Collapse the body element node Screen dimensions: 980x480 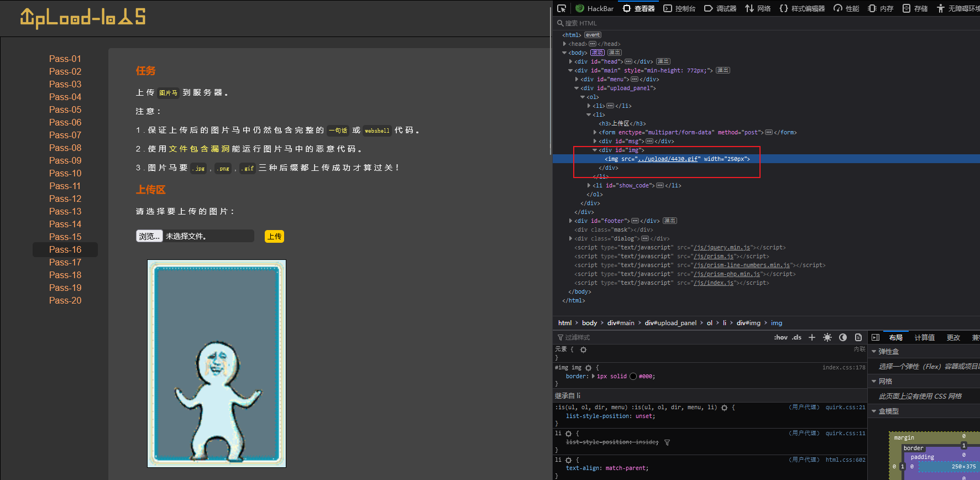pos(564,53)
